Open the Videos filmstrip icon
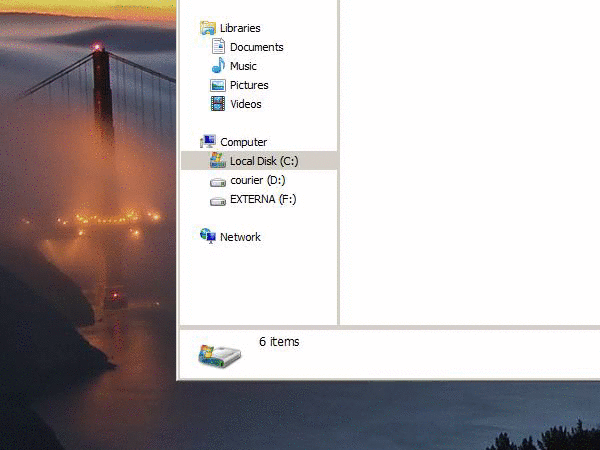Screen dimensions: 600x450 click(x=218, y=104)
